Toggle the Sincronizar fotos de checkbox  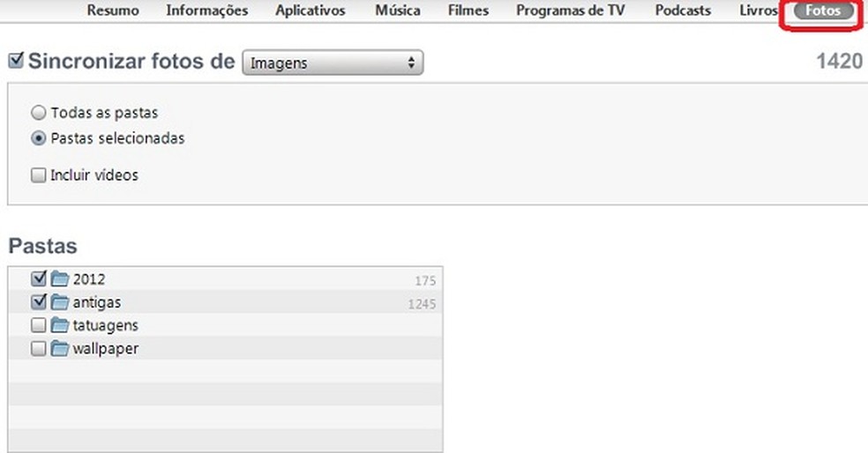click(16, 60)
